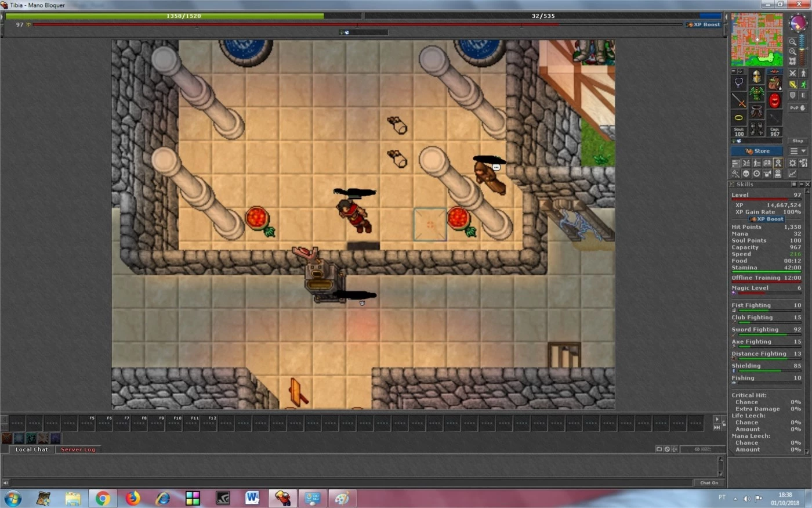
Task: Toggle the skills award widget
Action: point(778,163)
